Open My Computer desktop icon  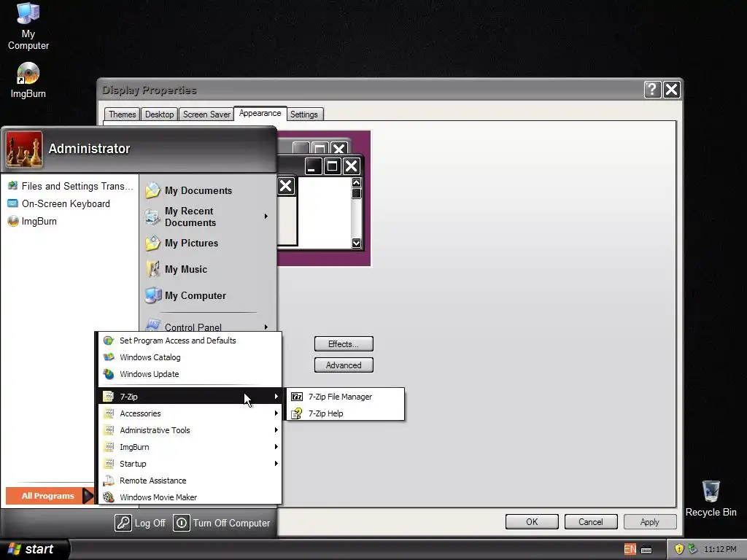28,26
